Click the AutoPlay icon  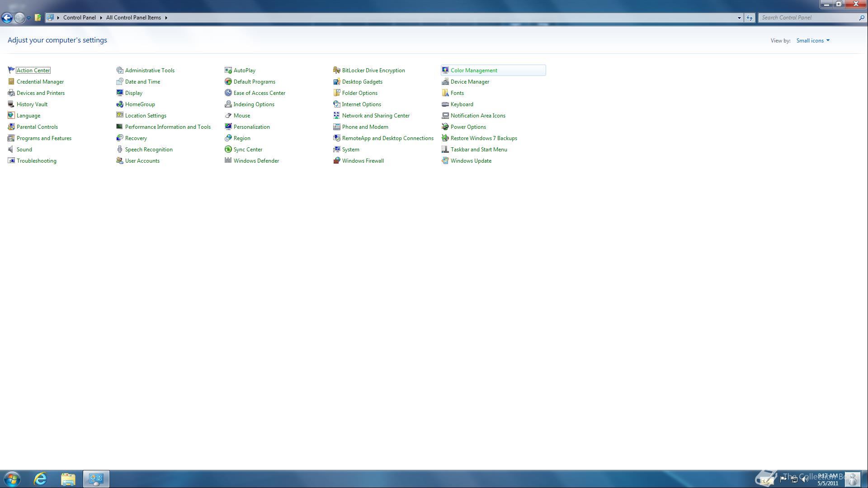tap(228, 70)
